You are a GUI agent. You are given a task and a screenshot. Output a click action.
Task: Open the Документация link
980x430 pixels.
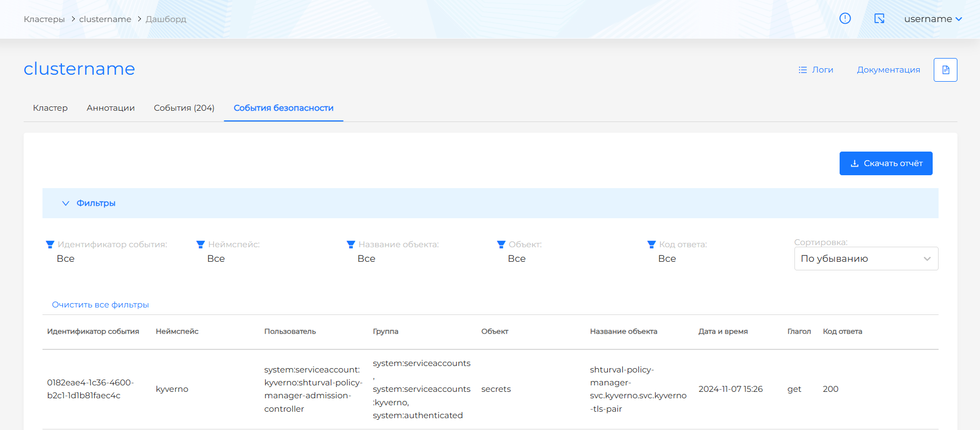click(888, 70)
